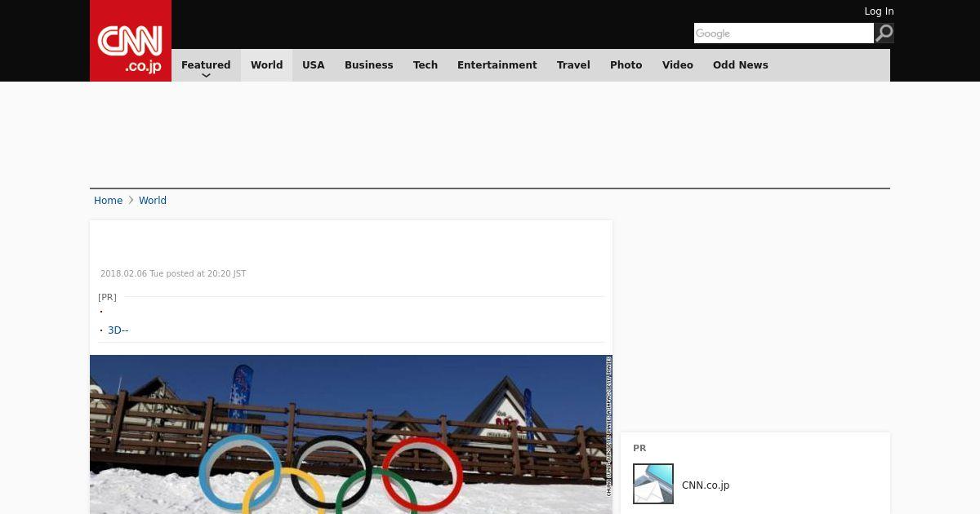980x514 pixels.
Task: Open World breadcrumb link
Action: click(x=153, y=201)
